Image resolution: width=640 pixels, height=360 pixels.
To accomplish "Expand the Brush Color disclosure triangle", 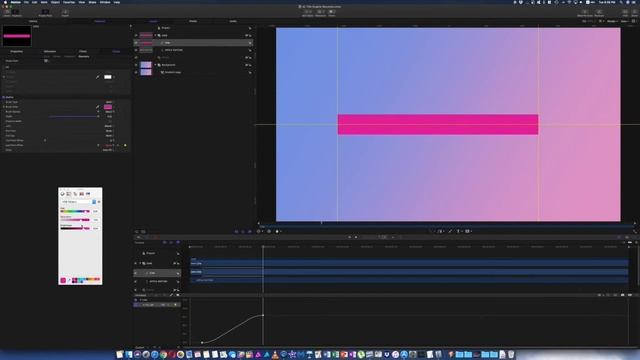I will [4, 107].
